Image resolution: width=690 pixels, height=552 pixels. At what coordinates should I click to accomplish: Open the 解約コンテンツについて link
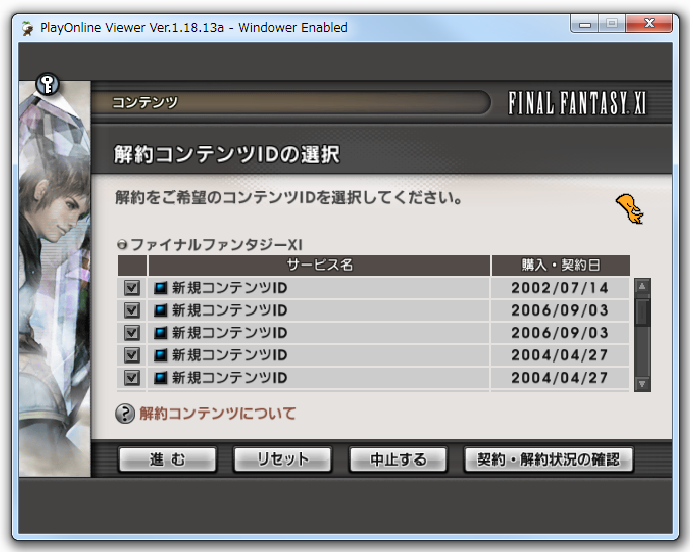(217, 413)
